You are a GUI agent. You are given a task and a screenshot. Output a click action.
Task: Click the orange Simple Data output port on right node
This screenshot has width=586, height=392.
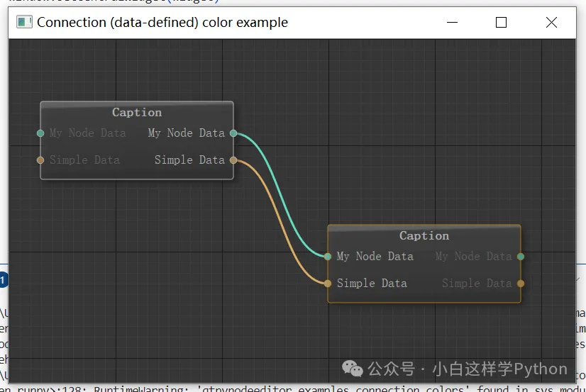pos(521,284)
